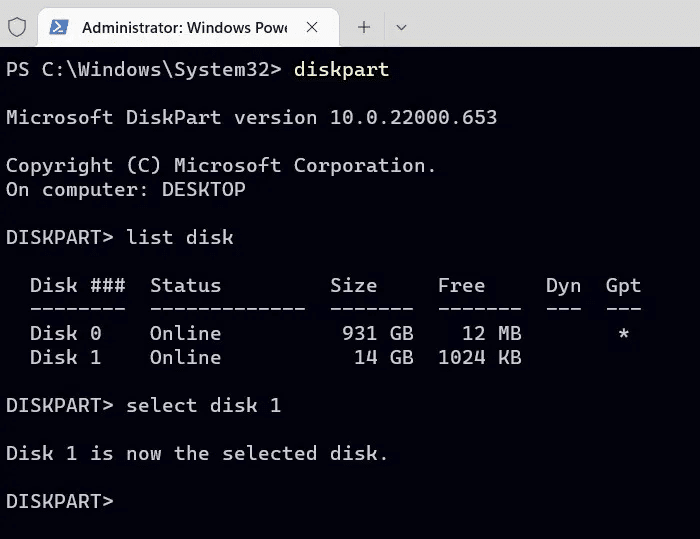Click the asterisk in the Gpt column
Viewport: 700px width, 539px height.
click(x=624, y=333)
